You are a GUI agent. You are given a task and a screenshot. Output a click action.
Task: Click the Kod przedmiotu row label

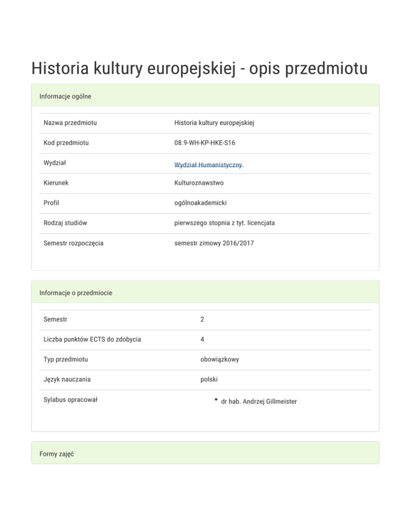(66, 143)
